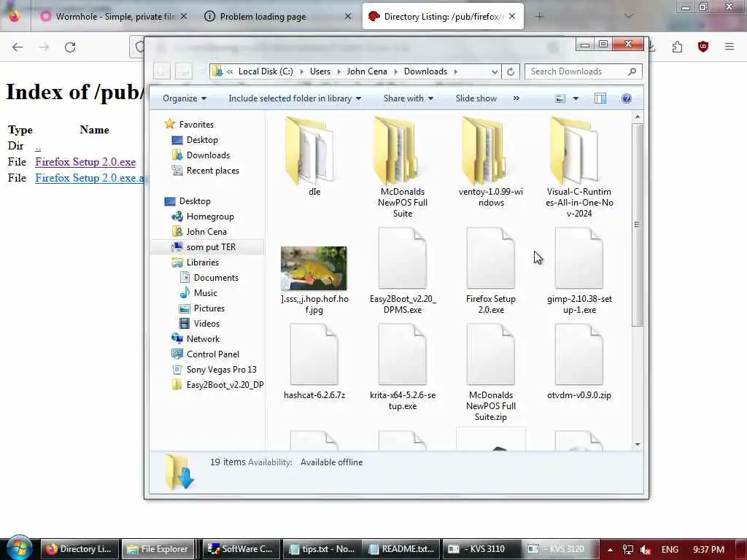Image resolution: width=747 pixels, height=560 pixels.
Task: Show more toolbar commands chevron
Action: (x=516, y=98)
